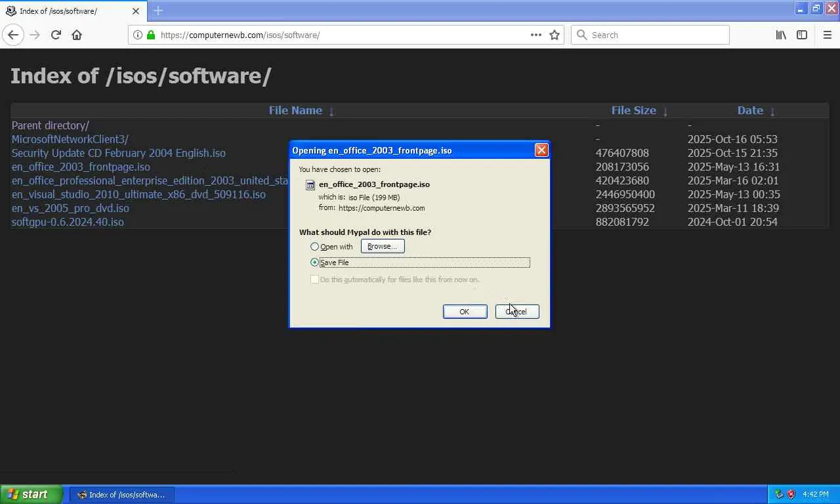Open Security Update CD February 2004 link
Image resolution: width=840 pixels, height=504 pixels.
(x=119, y=153)
